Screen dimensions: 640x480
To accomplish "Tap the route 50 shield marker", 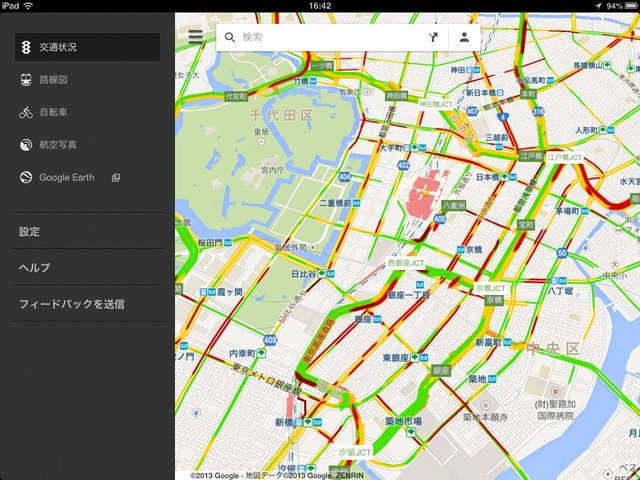I will 562,253.
